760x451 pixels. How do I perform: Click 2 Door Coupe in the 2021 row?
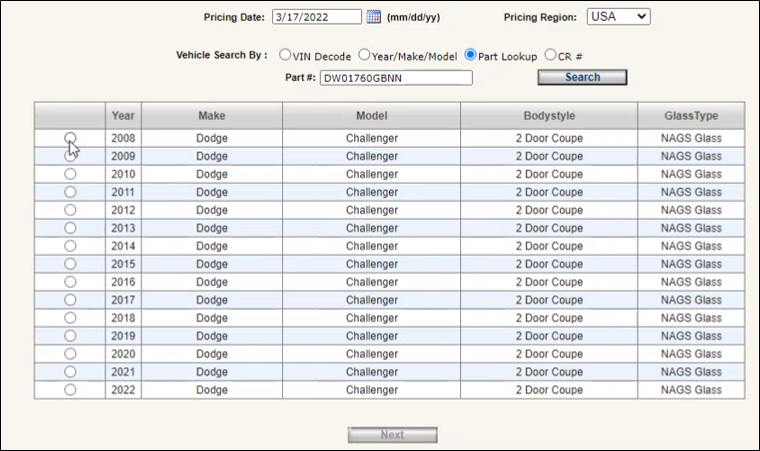tap(549, 371)
